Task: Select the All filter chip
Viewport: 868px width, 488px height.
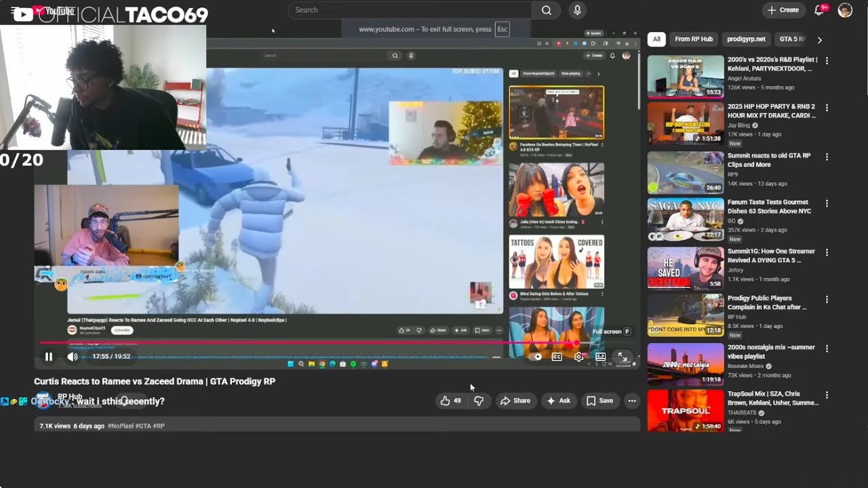Action: 656,39
